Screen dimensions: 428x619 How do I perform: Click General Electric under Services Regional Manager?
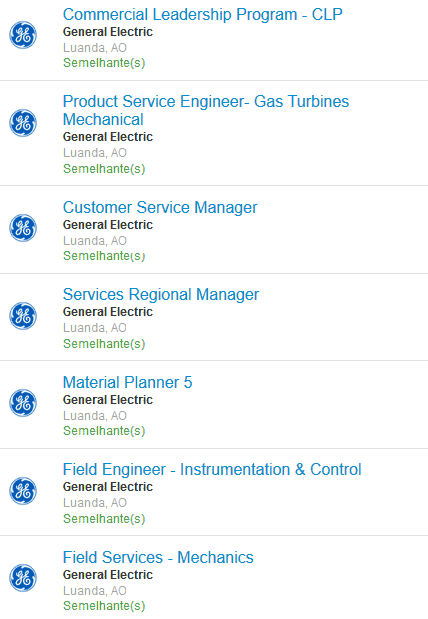tap(108, 312)
